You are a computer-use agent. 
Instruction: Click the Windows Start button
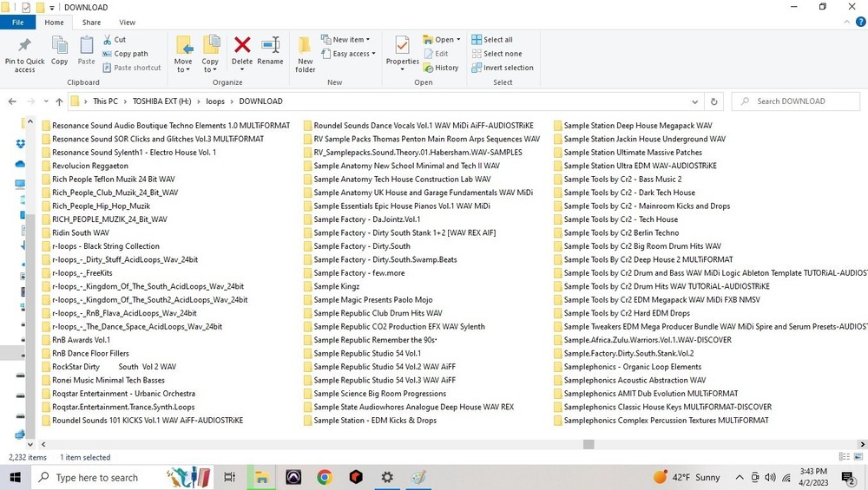point(15,477)
